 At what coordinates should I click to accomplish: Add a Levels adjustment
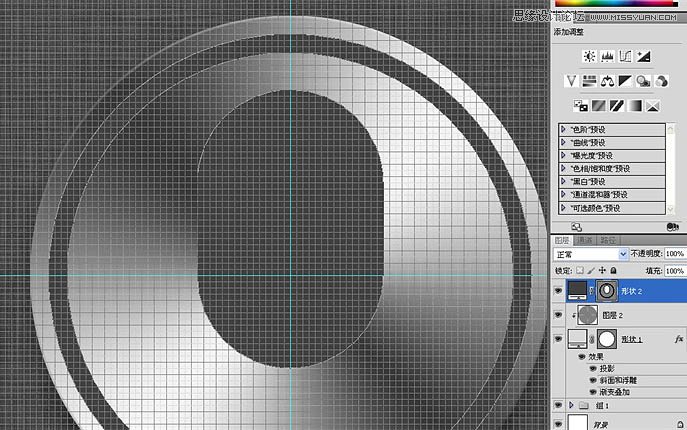point(607,56)
